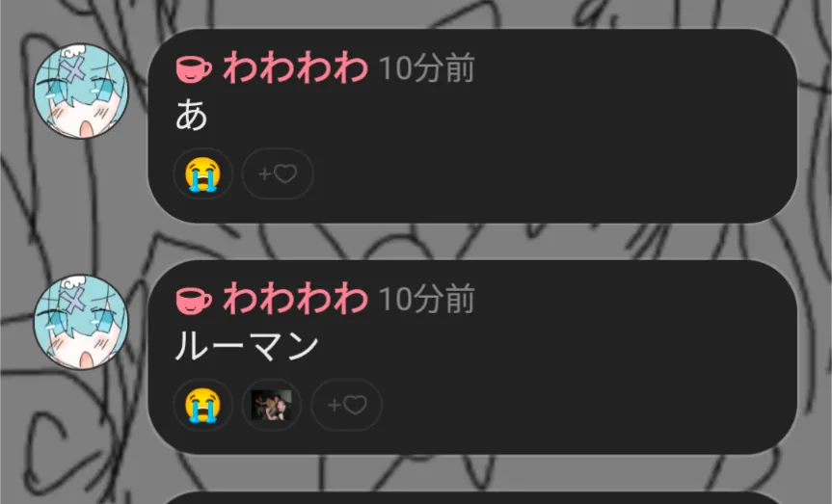Screen dimensions: 832x504
Task: Add a reaction to the あ message
Action: pyautogui.click(x=278, y=174)
